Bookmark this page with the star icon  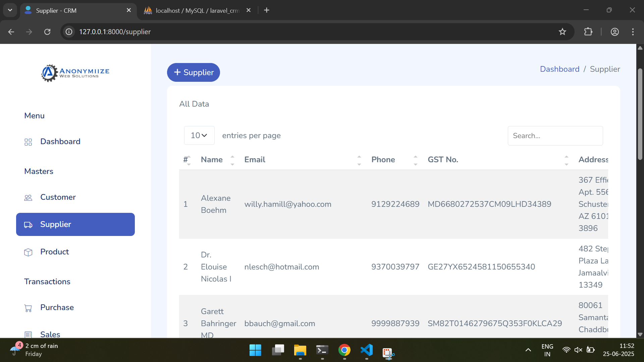[x=562, y=32]
